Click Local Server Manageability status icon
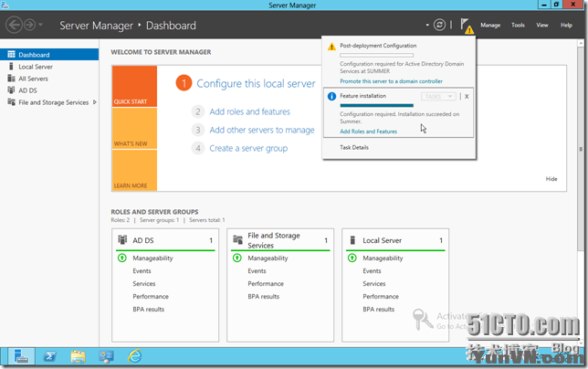The width and height of the screenshot is (588, 369). (352, 258)
